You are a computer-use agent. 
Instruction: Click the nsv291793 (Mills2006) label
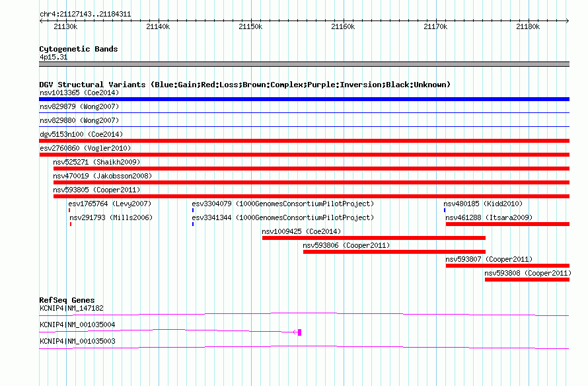tap(111, 217)
